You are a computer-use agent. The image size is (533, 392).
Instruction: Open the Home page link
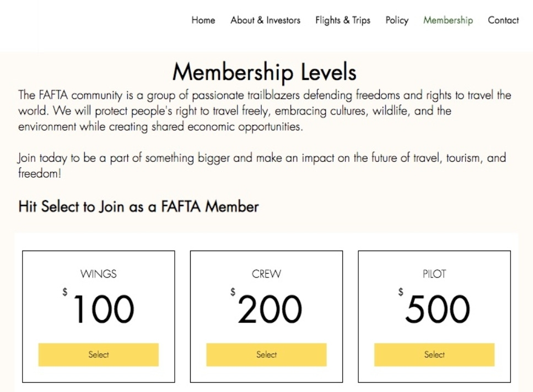tap(203, 20)
